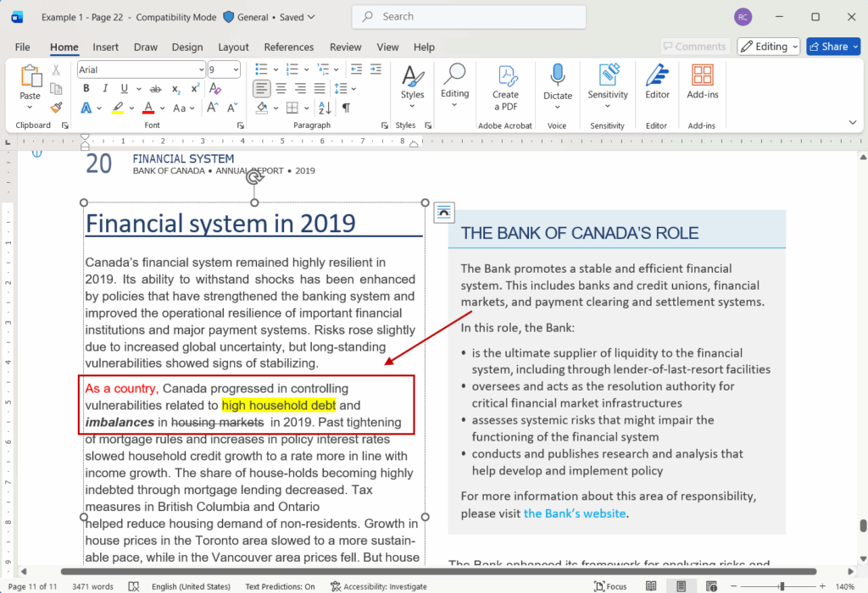Toggle bold formatting

pyautogui.click(x=86, y=88)
